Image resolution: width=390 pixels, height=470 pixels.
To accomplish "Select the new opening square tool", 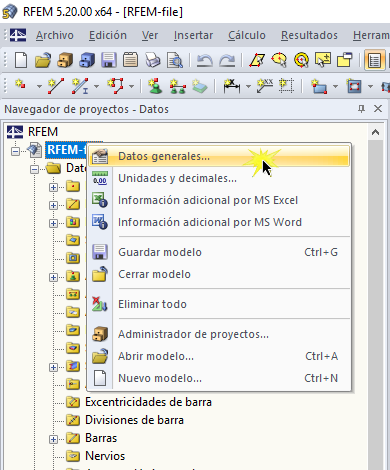I will click(354, 86).
